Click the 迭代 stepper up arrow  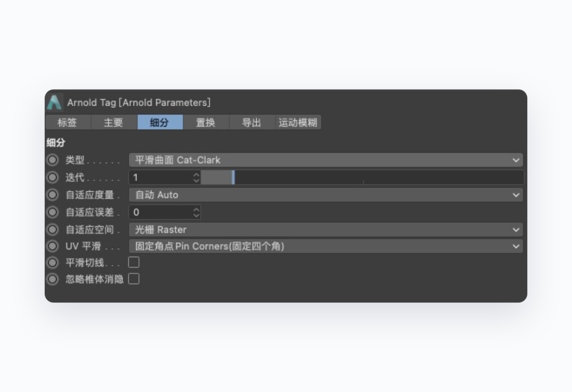[196, 175]
